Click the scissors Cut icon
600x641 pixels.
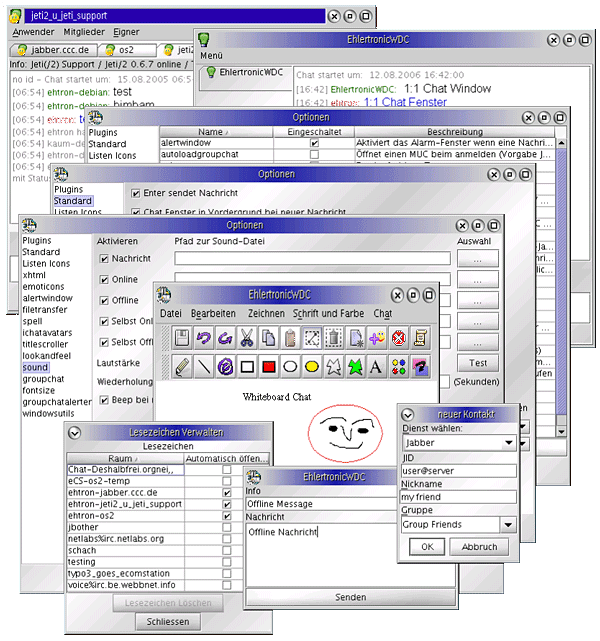coord(247,339)
